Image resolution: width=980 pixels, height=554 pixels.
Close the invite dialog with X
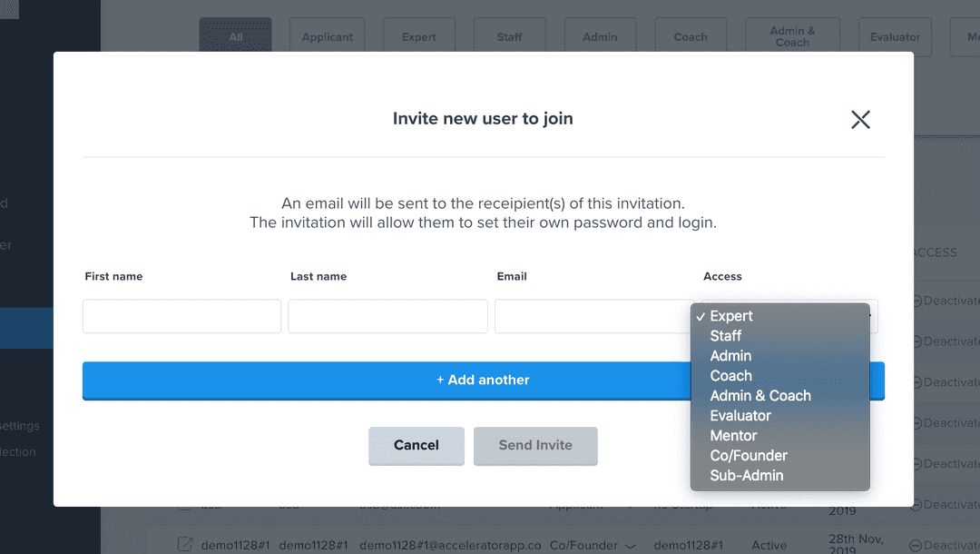[x=860, y=119]
